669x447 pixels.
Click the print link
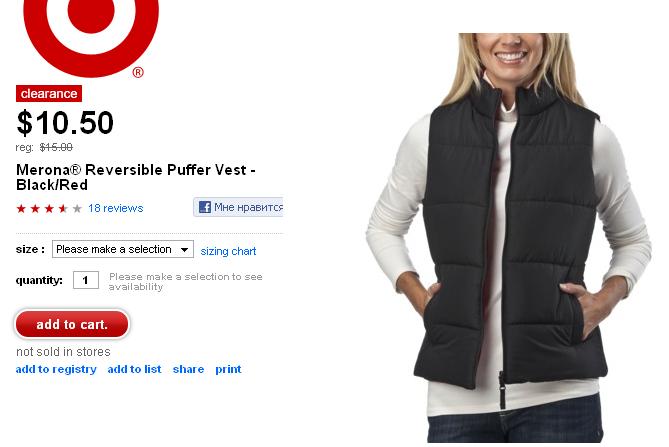(x=228, y=369)
